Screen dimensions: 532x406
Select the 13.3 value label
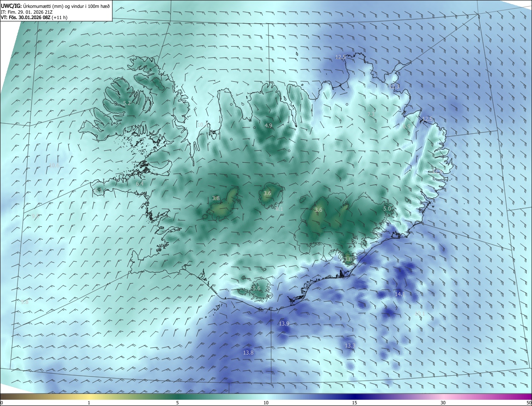(x=350, y=345)
